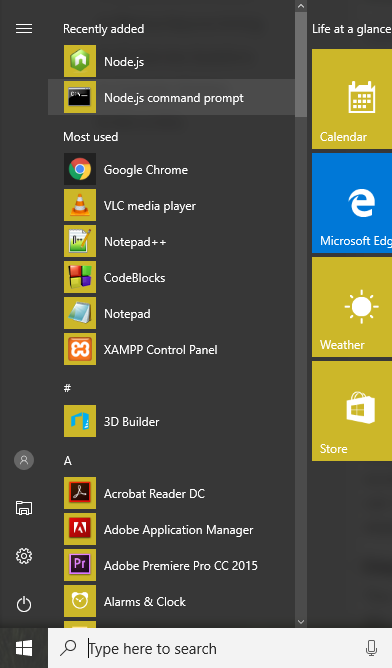Click the Windows Start button
The width and height of the screenshot is (392, 668).
pos(24,648)
